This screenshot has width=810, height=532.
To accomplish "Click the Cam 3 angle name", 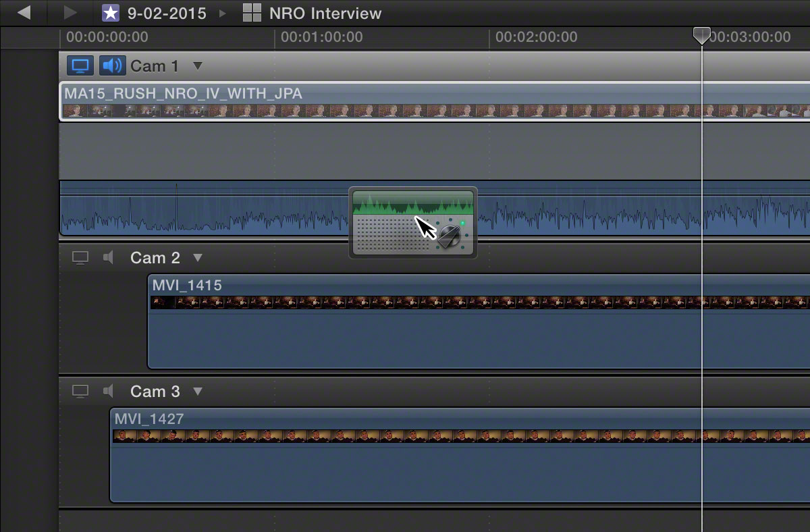I will [155, 391].
